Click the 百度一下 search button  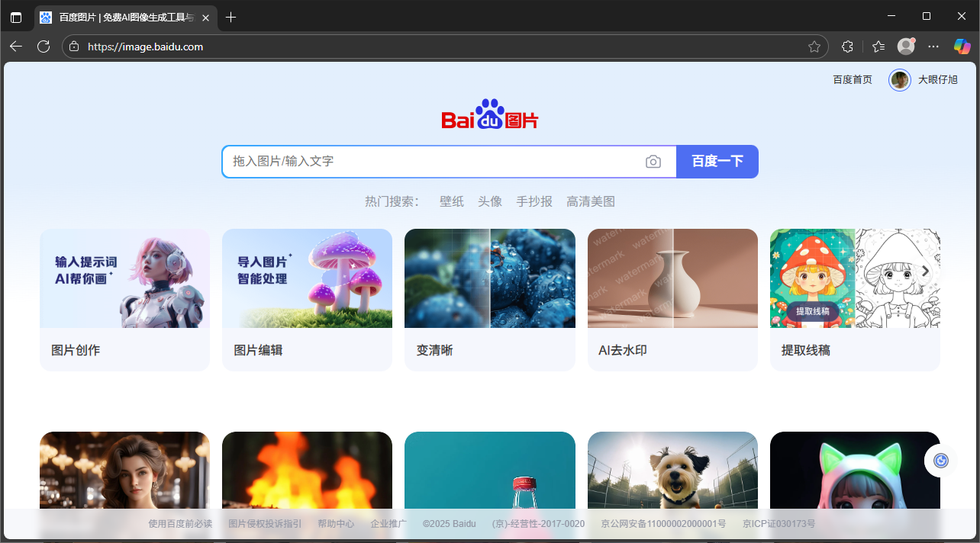click(x=717, y=161)
